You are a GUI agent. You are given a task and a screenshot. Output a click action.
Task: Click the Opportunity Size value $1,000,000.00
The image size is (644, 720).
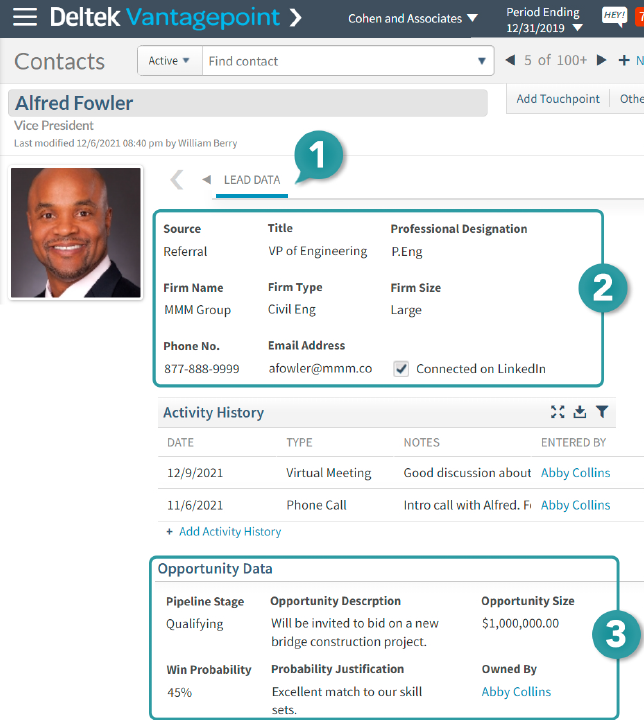[x=520, y=624]
